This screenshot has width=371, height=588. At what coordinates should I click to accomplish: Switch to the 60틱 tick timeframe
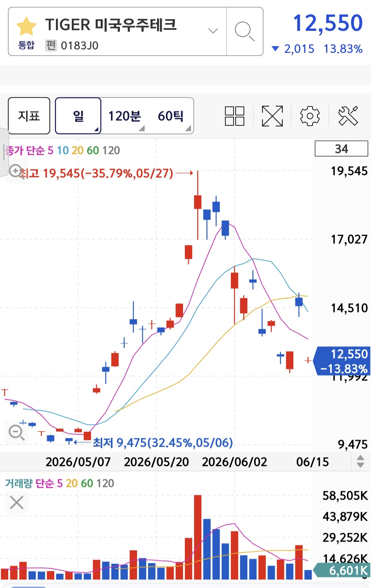pos(171,116)
